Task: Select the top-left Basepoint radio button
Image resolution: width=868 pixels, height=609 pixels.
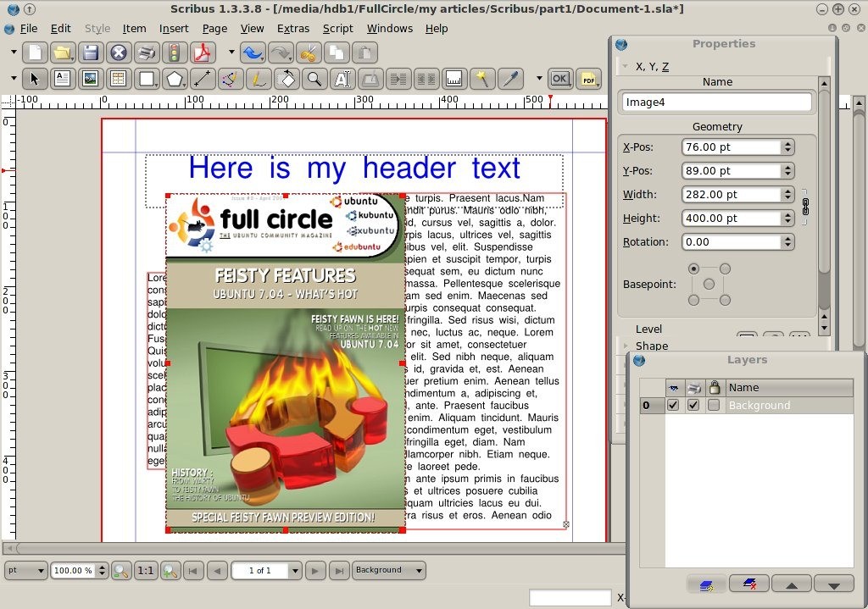Action: tap(693, 269)
